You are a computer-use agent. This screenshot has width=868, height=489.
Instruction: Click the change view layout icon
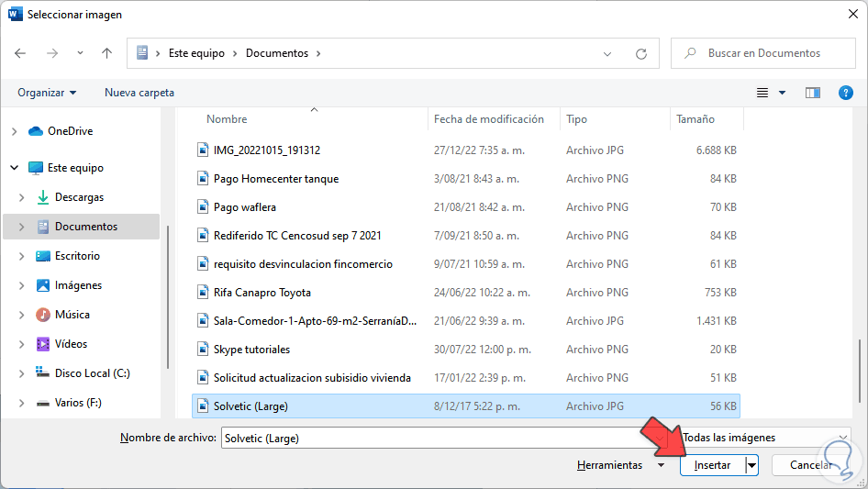point(762,93)
